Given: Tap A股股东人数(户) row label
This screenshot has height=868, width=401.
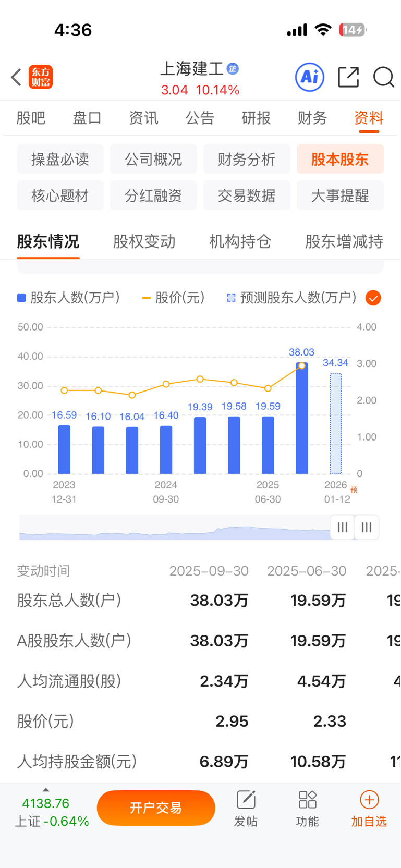Looking at the screenshot, I should (74, 640).
